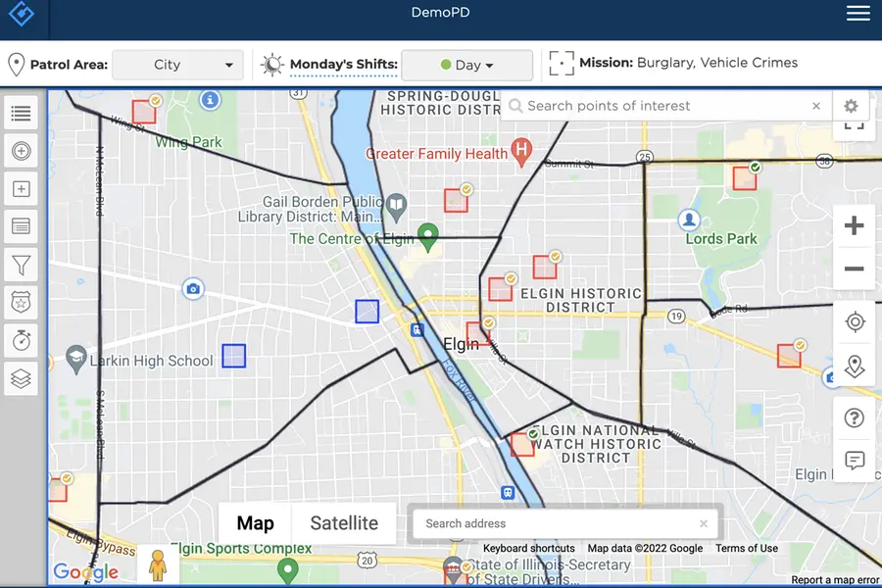882x588 pixels.
Task: Click the circled plus icon in sidebar
Action: (x=21, y=151)
